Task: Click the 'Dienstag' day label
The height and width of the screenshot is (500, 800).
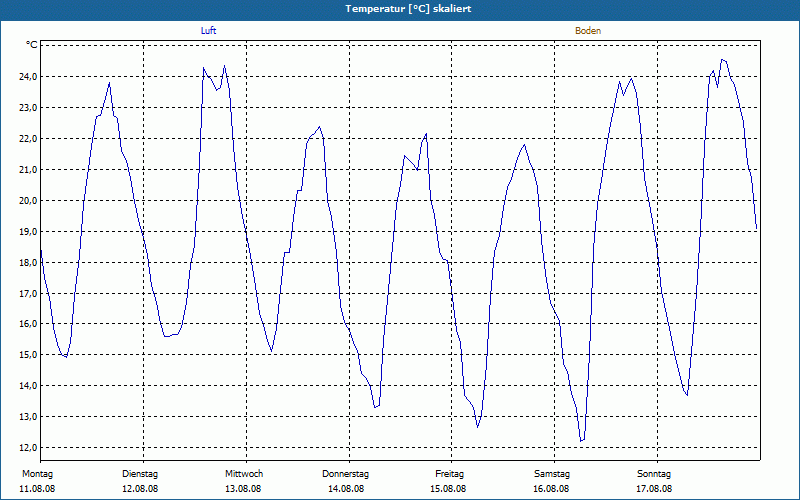Action: coord(140,474)
